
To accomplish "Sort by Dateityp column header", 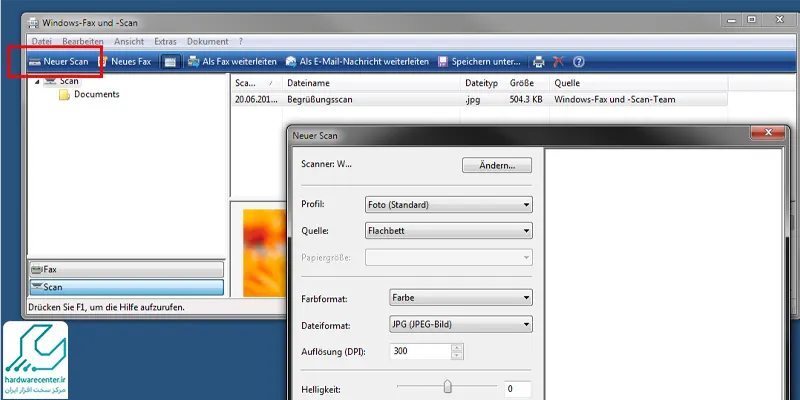I will [x=483, y=83].
